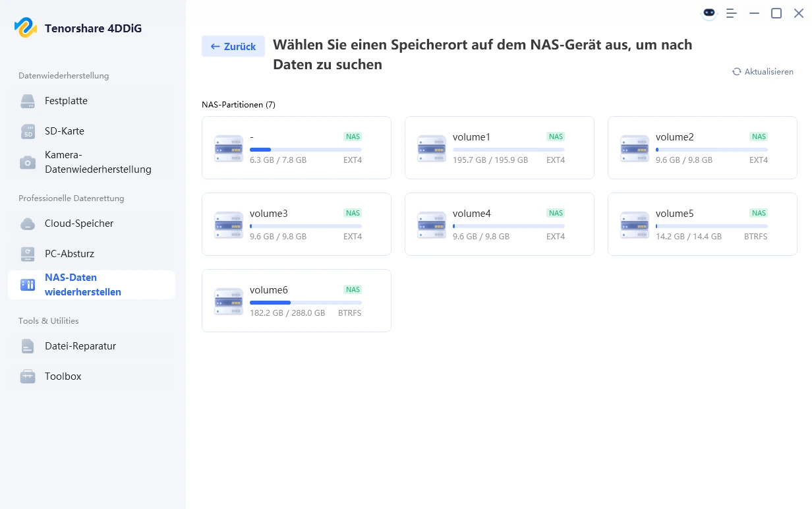Click Aktualisieren to refresh NAS partitions
812x509 pixels.
[x=768, y=71]
